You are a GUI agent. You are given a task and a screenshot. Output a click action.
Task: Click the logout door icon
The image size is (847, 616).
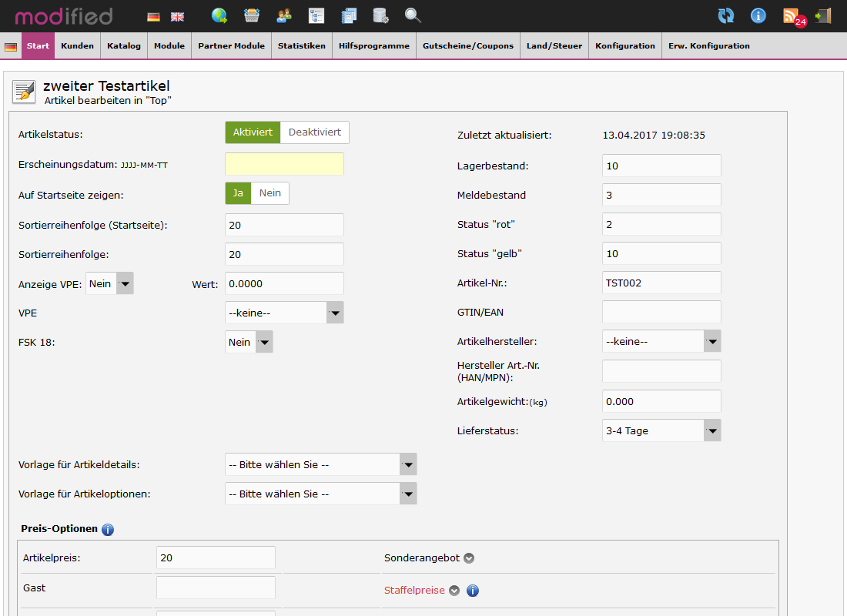click(823, 16)
